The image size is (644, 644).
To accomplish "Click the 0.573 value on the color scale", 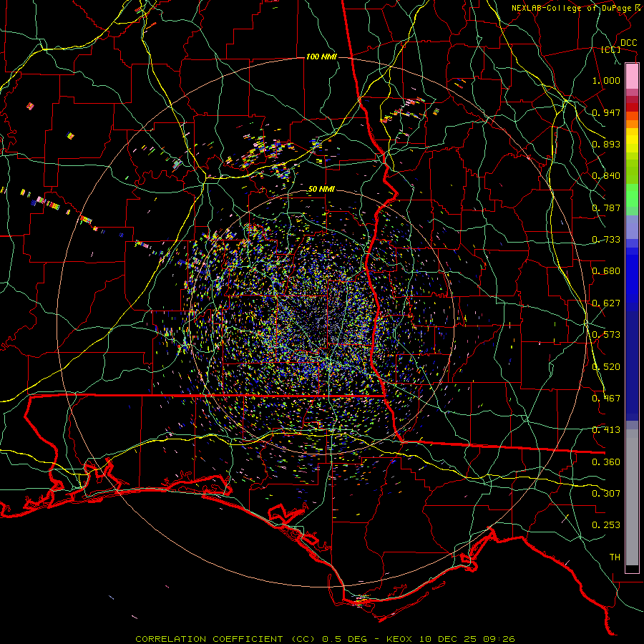I will (x=606, y=335).
